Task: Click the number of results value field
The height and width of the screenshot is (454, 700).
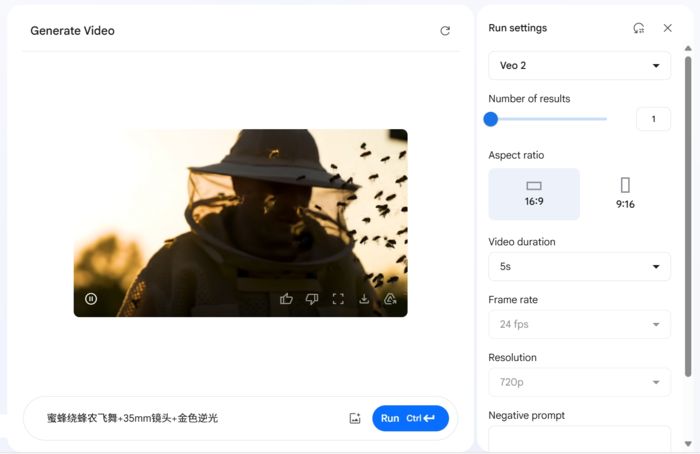Action: point(653,119)
